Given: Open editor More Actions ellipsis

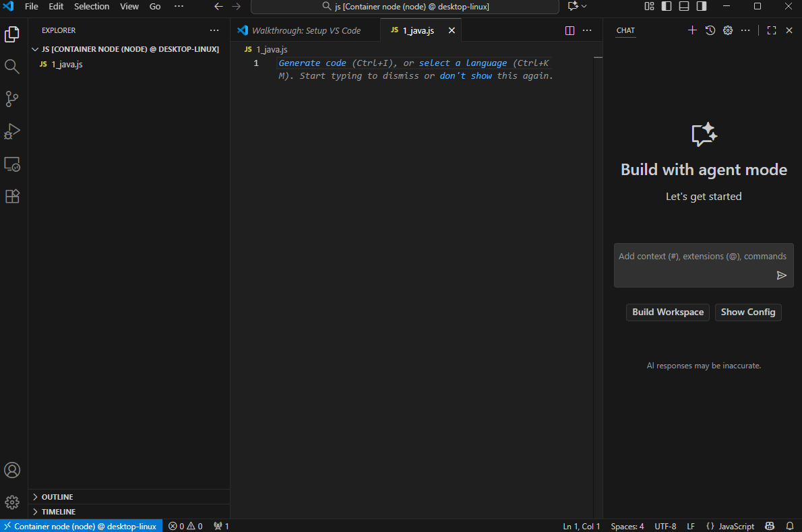Looking at the screenshot, I should point(587,31).
